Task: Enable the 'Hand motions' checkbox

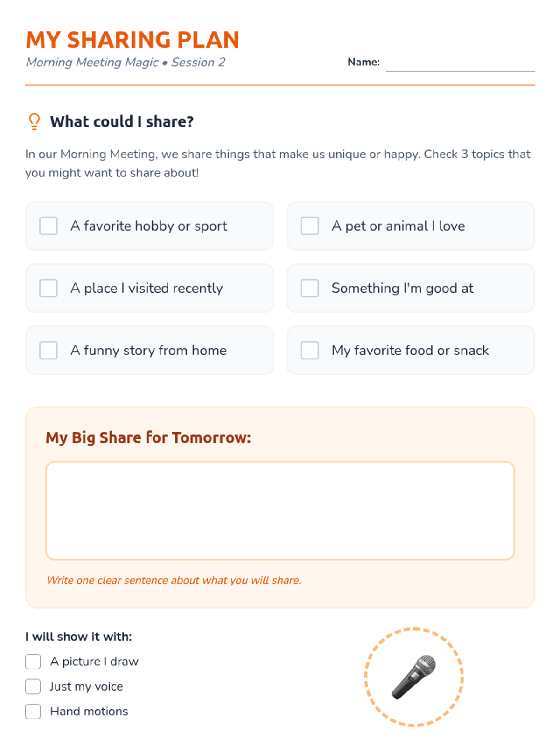Action: pos(33,711)
